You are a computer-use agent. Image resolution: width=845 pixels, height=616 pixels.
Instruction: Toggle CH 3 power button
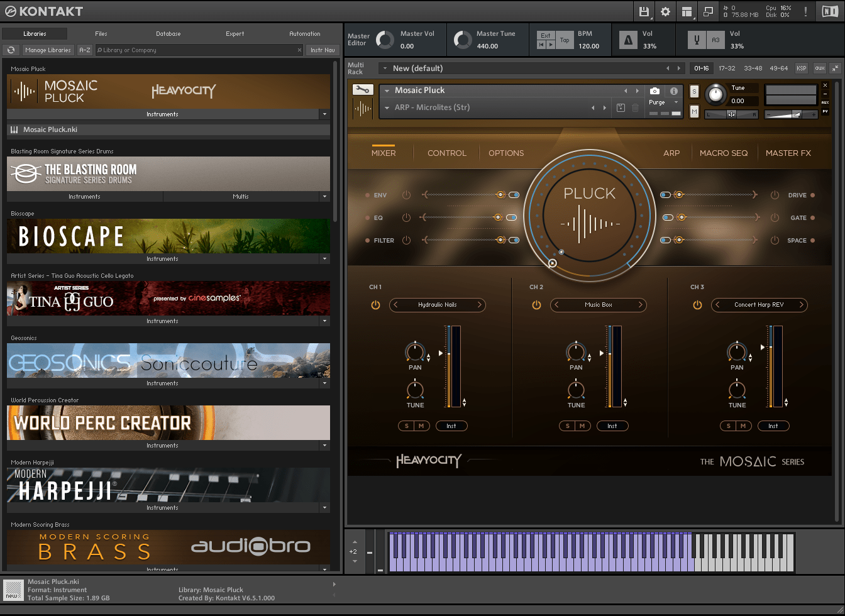pyautogui.click(x=697, y=305)
